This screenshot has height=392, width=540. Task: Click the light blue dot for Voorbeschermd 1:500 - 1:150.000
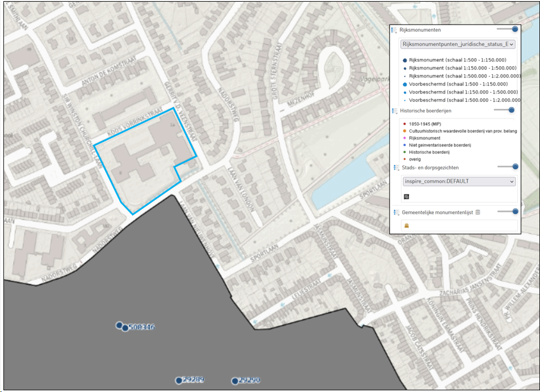click(405, 84)
